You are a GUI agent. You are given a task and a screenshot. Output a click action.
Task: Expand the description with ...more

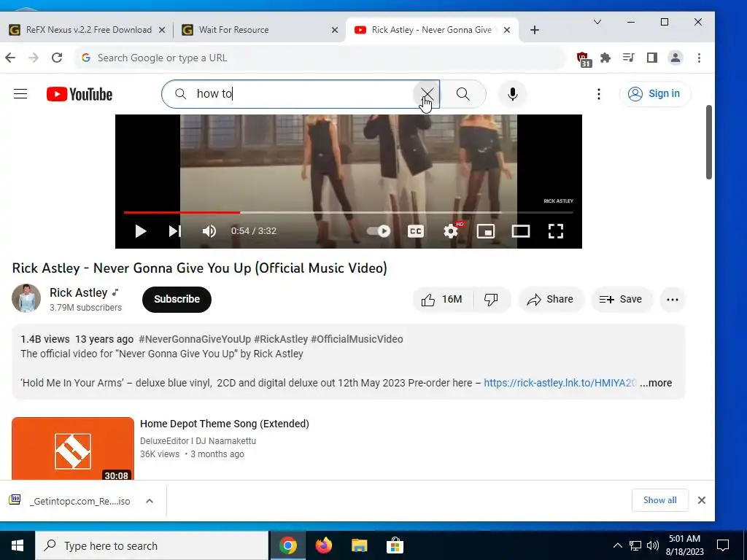[x=656, y=383]
